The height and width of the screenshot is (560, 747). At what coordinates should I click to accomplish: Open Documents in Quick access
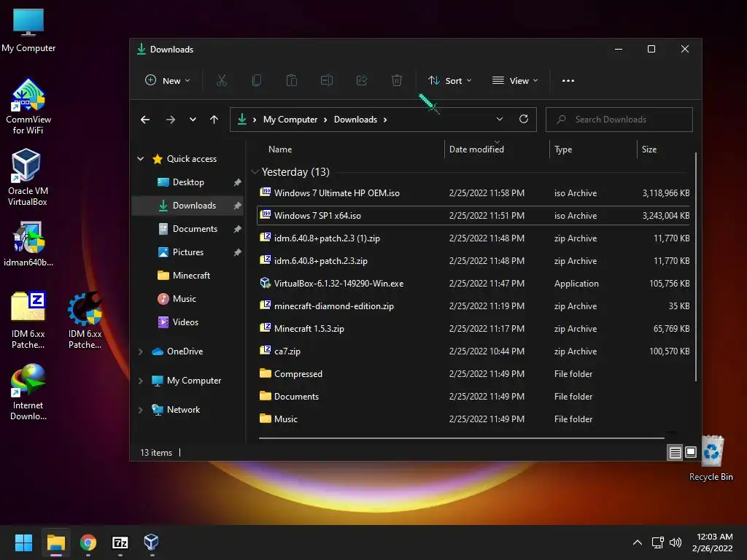pos(187,229)
